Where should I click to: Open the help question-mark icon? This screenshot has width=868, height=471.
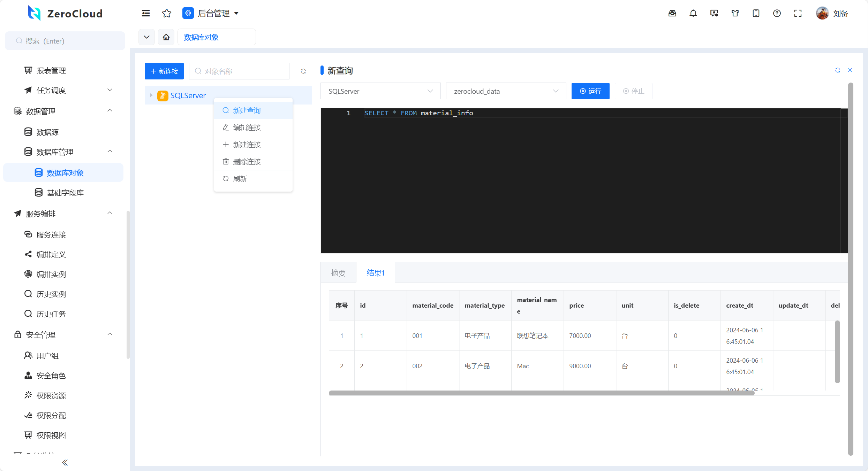point(777,13)
